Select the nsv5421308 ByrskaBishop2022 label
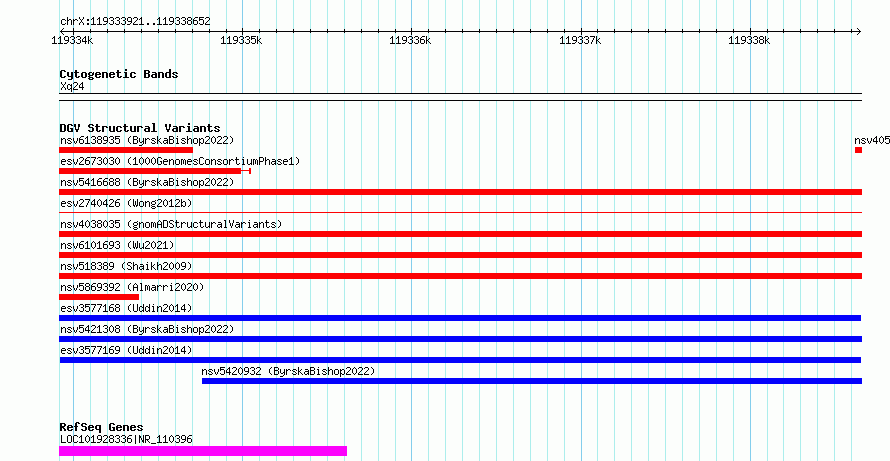The width and height of the screenshot is (890, 461). pos(147,329)
